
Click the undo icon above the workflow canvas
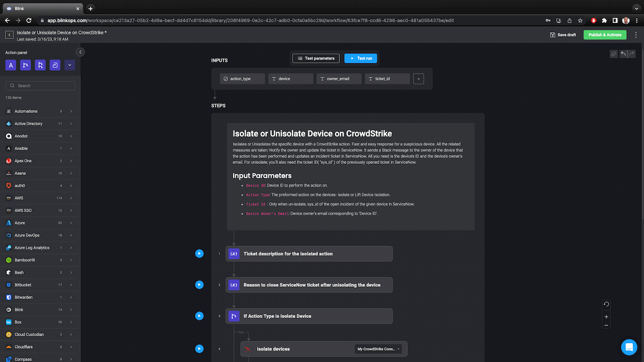[623, 54]
